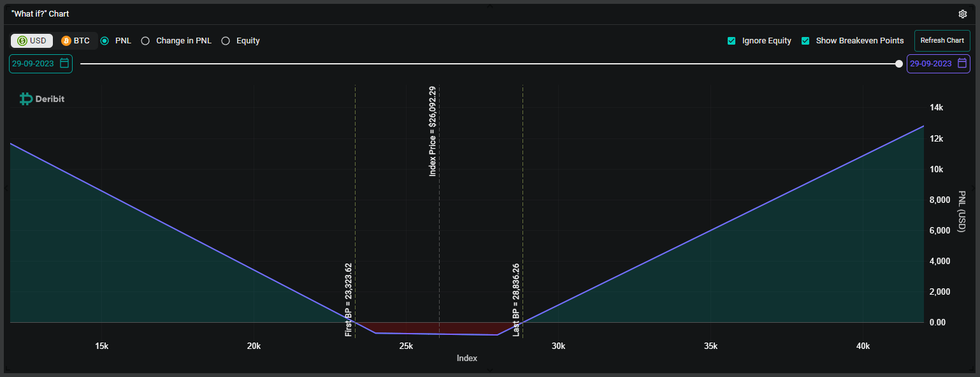Click the start date 29-09-2023 field
980x377 pixels.
(41, 64)
